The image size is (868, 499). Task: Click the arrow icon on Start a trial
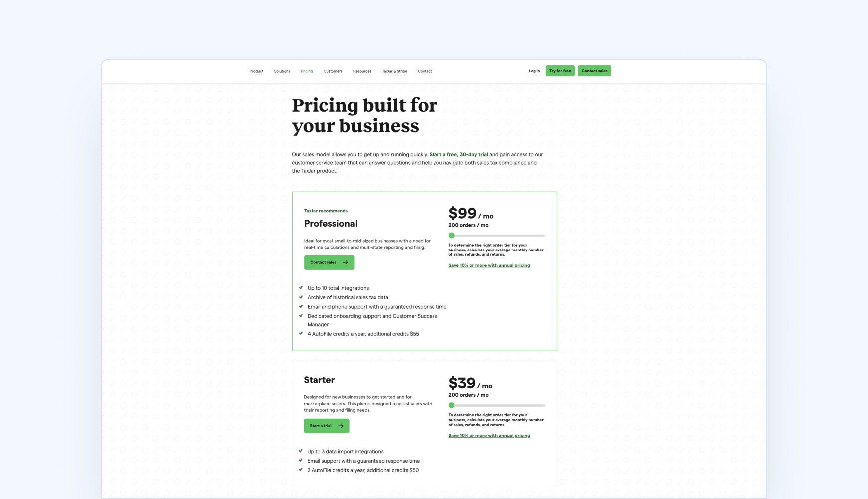click(x=341, y=426)
